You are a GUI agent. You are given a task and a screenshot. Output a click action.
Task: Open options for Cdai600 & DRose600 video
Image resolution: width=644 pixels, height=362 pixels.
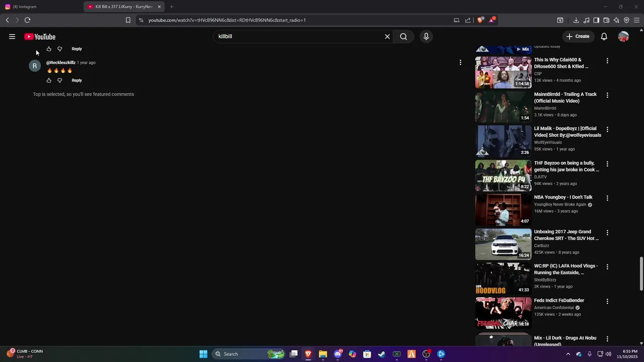(x=607, y=61)
